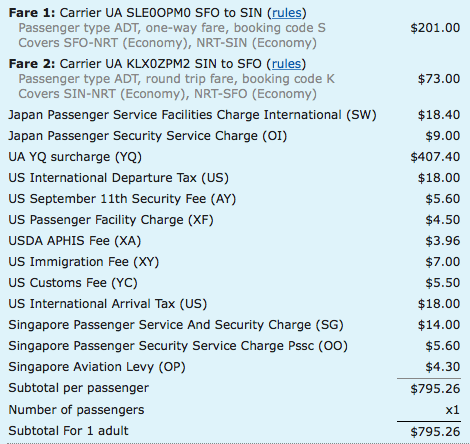Image resolution: width=470 pixels, height=444 pixels.
Task: Click US International Departure Tax label
Action: click(x=119, y=178)
